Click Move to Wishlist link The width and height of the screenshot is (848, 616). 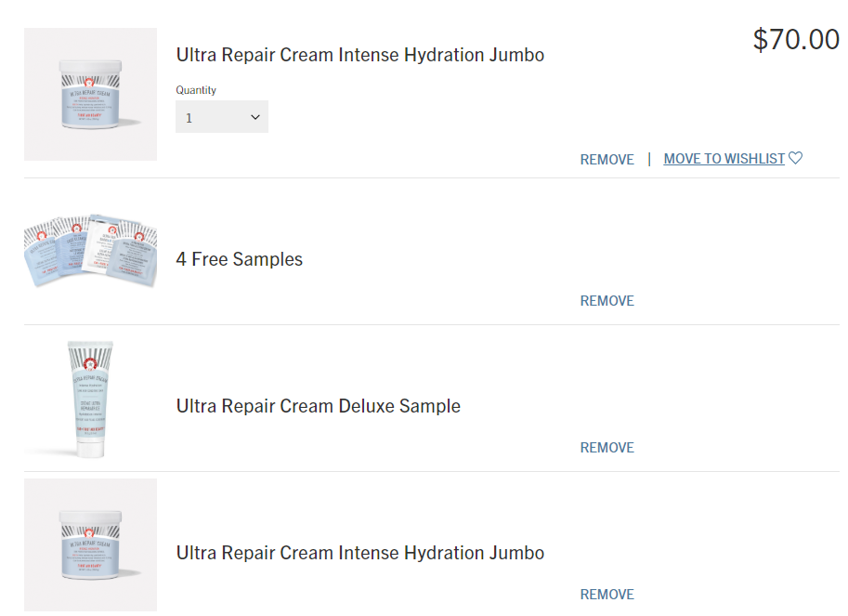click(x=724, y=159)
